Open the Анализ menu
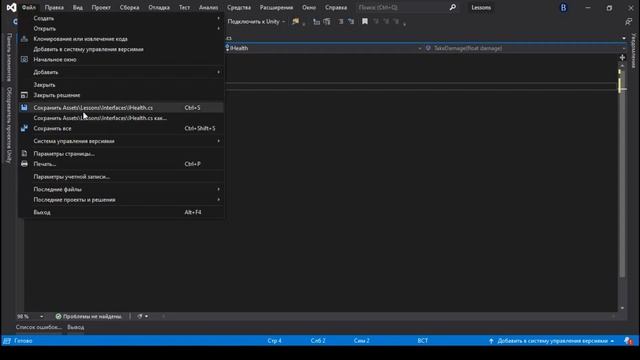 coord(209,7)
